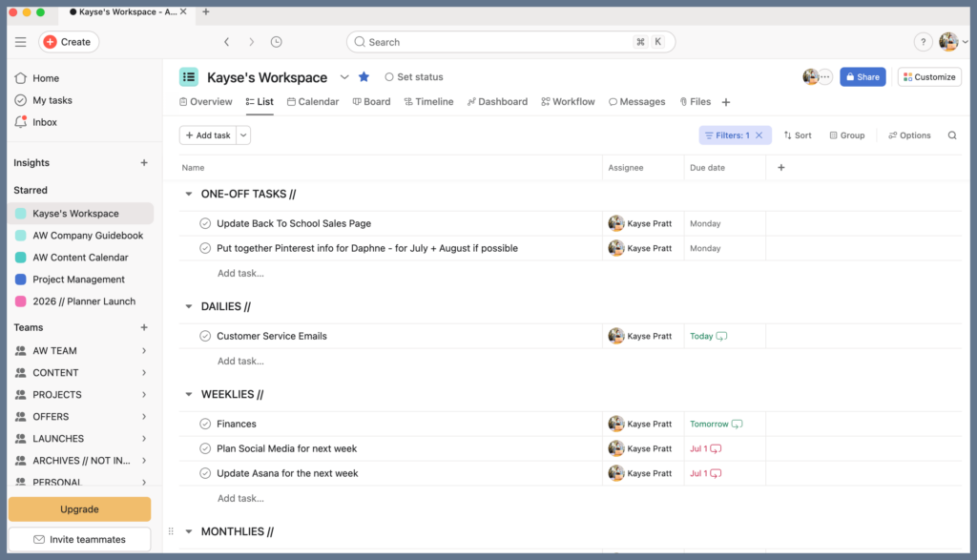The image size is (977, 560).
Task: Open recent history clock icon
Action: coord(276,42)
